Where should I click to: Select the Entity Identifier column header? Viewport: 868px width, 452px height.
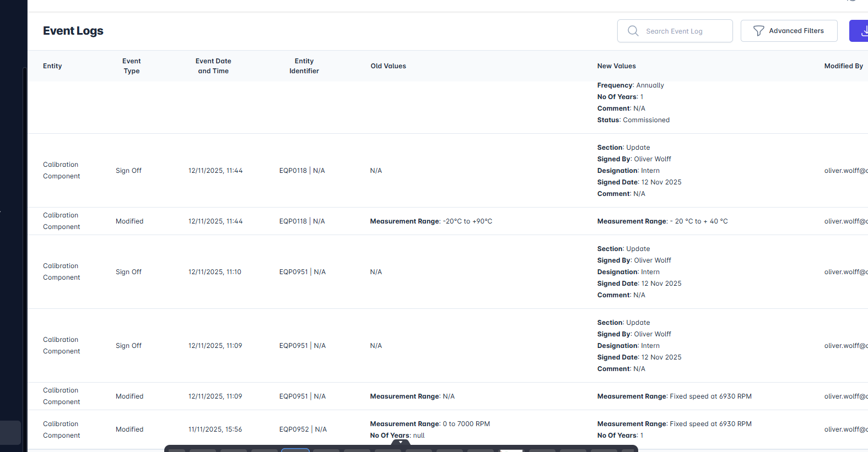[x=304, y=66]
